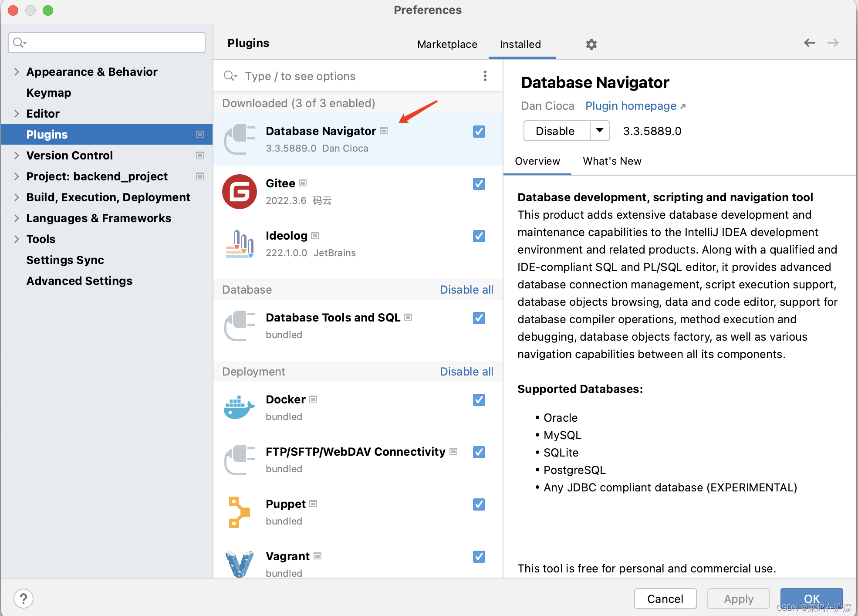The image size is (858, 616).
Task: Open the What's New tab
Action: coord(612,161)
